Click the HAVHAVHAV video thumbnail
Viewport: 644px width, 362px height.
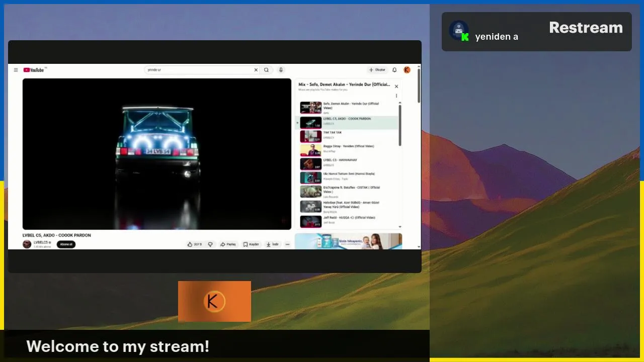[x=311, y=164]
